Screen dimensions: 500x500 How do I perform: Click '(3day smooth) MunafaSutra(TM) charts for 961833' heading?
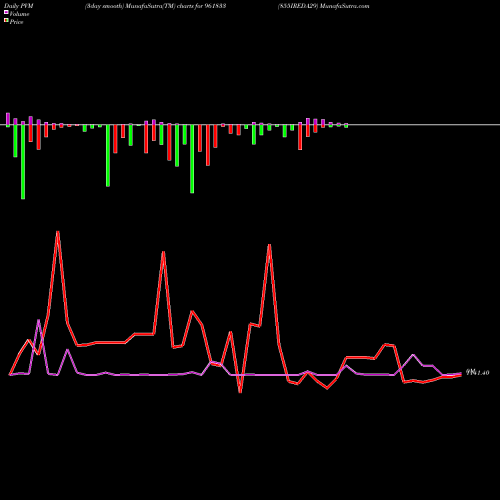coord(155,6)
